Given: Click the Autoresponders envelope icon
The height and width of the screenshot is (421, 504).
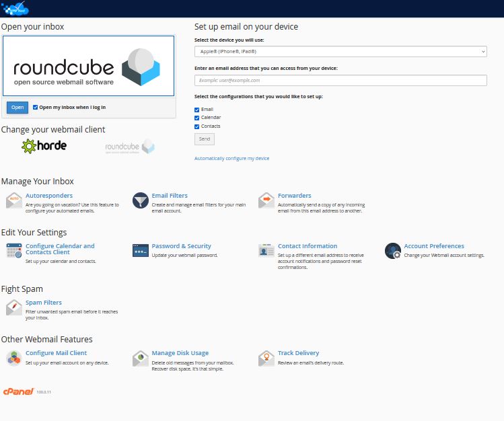Looking at the screenshot, I should point(14,200).
